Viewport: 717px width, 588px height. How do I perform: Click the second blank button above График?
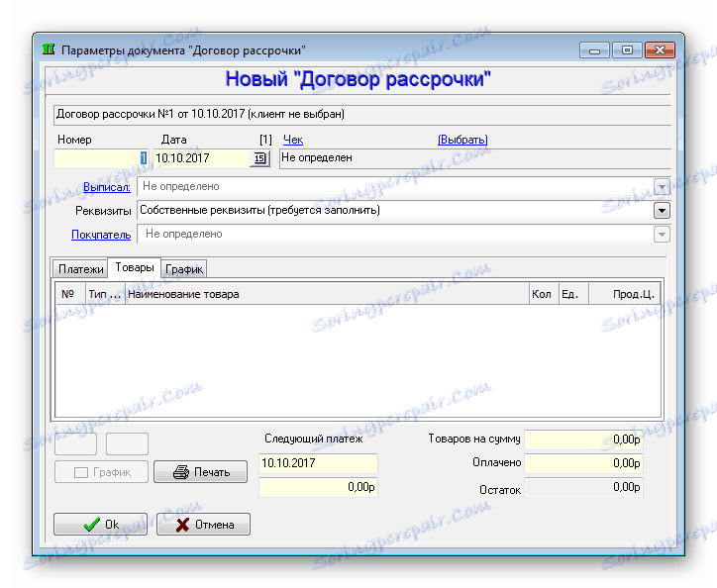pyautogui.click(x=127, y=444)
